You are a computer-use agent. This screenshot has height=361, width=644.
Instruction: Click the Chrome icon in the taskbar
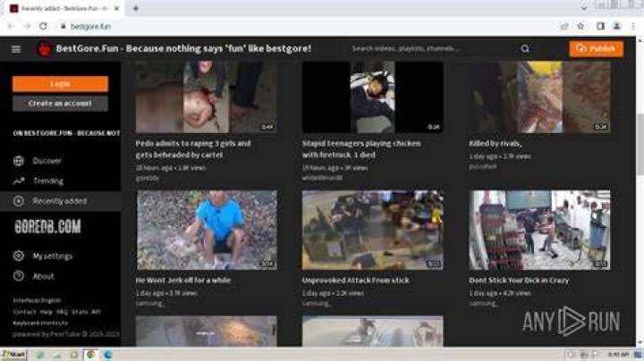click(90, 355)
